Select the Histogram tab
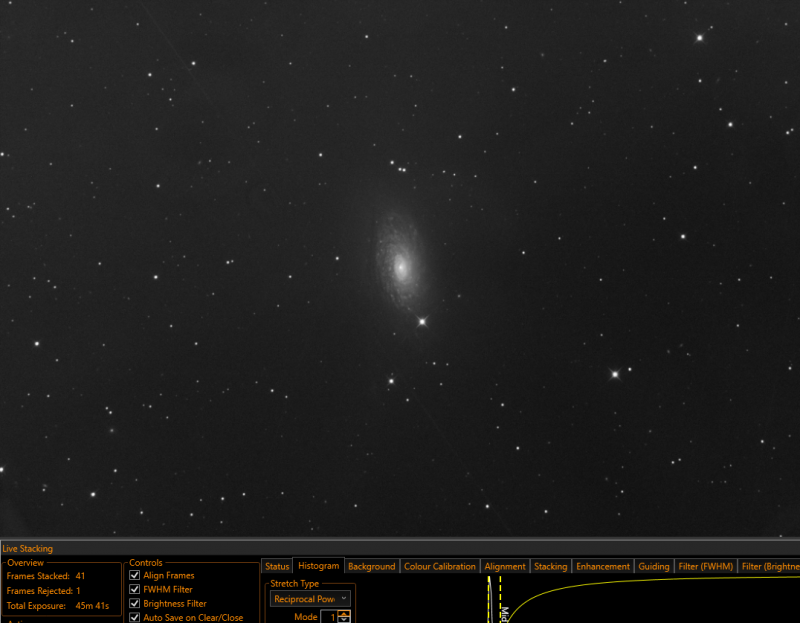800x623 pixels. [318, 565]
